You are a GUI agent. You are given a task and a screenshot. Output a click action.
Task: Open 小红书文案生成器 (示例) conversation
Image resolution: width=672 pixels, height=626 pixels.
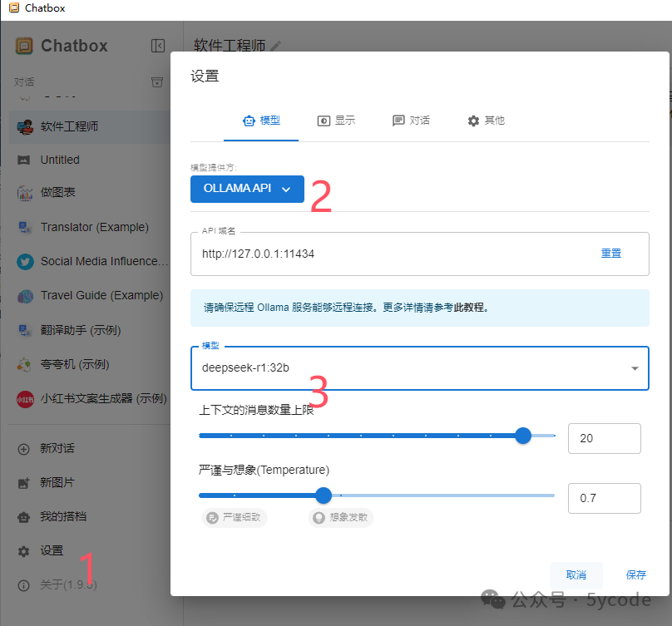(89, 399)
